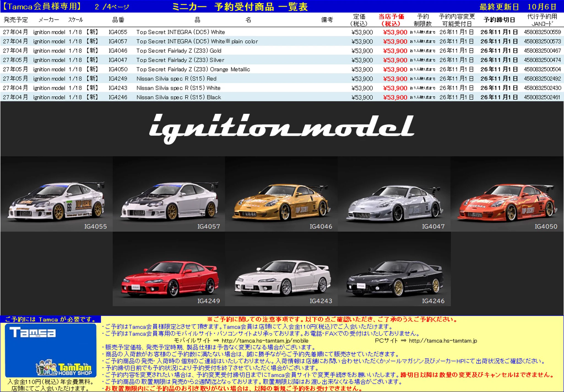Click product number IG4246 in the table
564x392 pixels.
click(x=118, y=97)
